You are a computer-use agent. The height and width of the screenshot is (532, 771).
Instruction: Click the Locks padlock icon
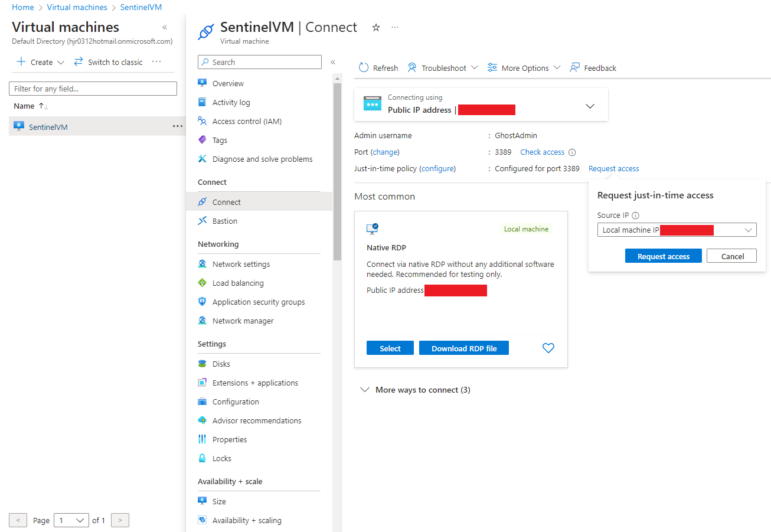point(202,458)
